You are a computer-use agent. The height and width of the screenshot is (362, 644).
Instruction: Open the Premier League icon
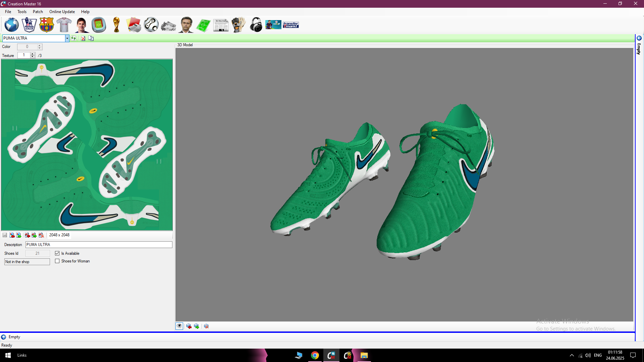point(29,25)
